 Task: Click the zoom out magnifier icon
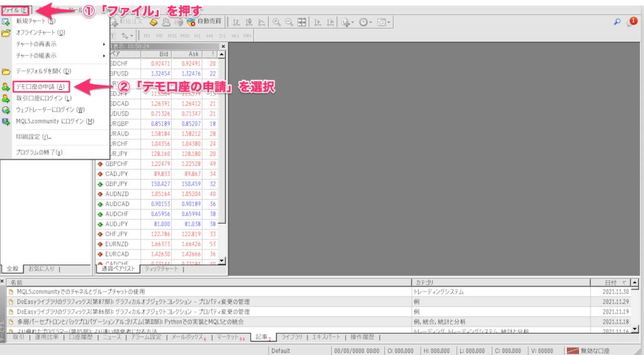[289, 22]
